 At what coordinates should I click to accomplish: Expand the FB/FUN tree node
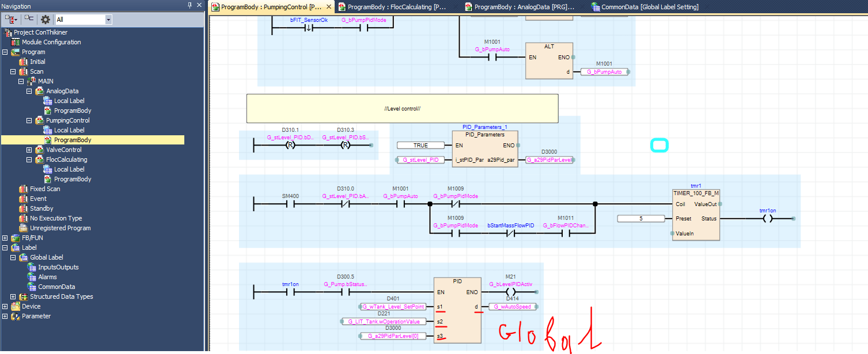point(5,238)
